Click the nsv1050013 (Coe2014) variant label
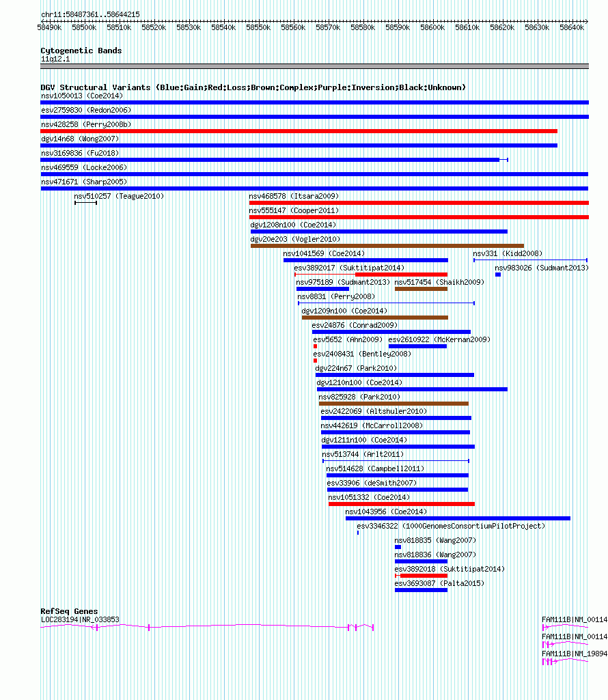This screenshot has height=700, width=608. click(82, 96)
